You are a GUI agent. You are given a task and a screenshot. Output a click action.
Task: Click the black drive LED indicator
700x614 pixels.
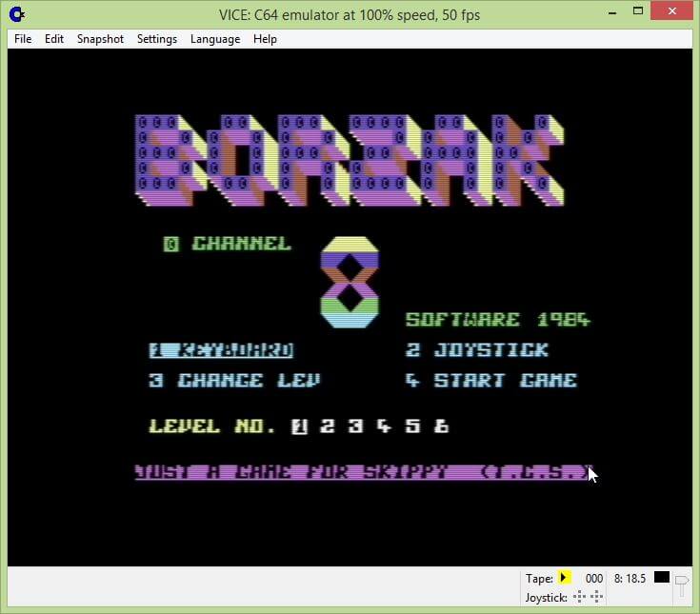point(662,577)
